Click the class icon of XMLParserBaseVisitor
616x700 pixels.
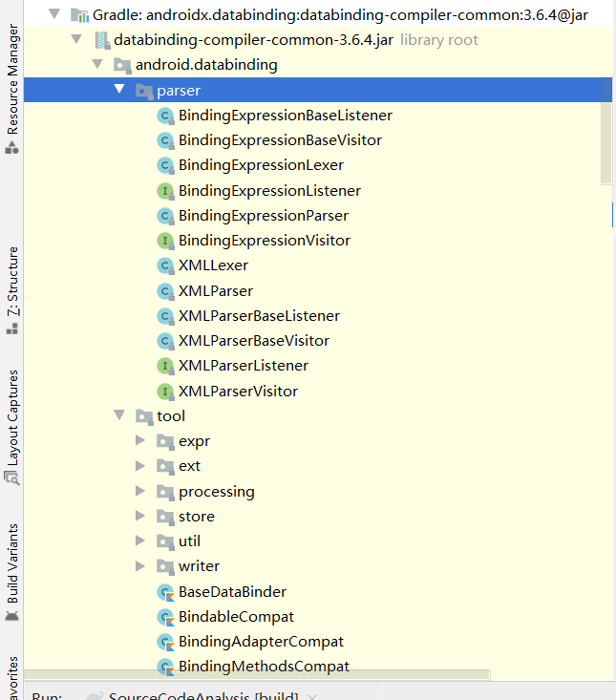pos(165,342)
